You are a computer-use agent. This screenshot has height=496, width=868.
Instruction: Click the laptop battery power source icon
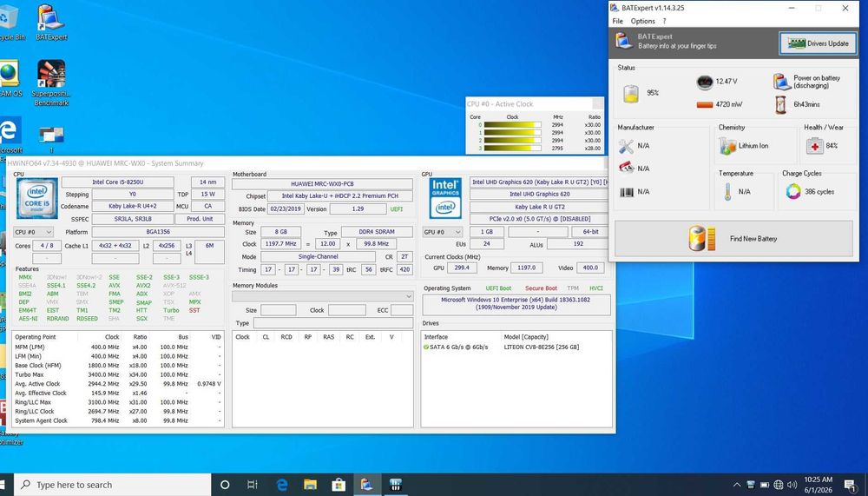click(x=781, y=82)
